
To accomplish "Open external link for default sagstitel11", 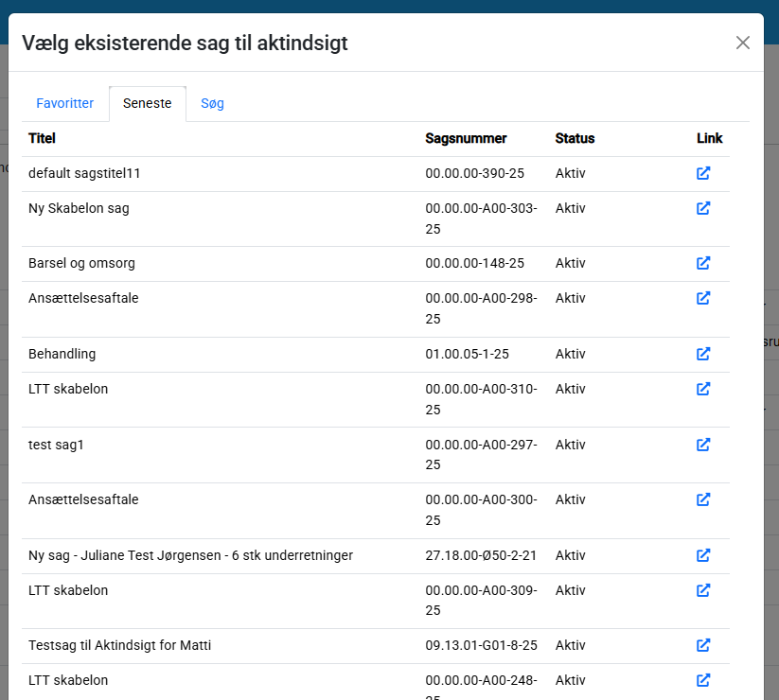I will (703, 173).
